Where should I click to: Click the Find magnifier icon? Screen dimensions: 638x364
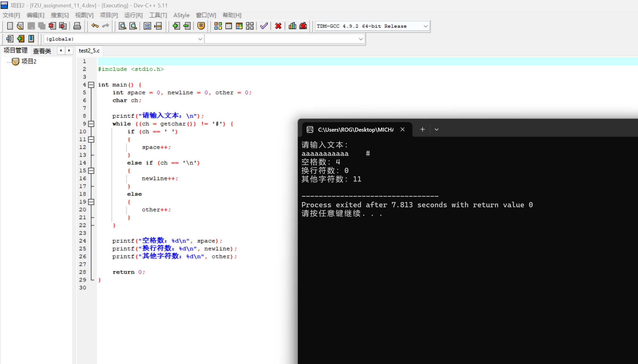coord(122,26)
